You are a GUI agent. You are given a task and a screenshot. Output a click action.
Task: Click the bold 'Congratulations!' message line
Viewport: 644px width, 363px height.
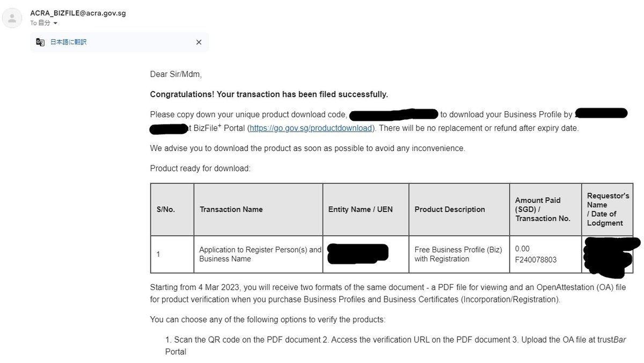point(268,95)
